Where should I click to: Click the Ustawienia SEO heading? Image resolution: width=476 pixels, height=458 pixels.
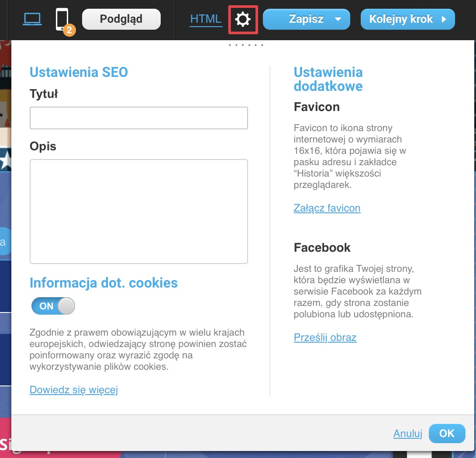(79, 72)
